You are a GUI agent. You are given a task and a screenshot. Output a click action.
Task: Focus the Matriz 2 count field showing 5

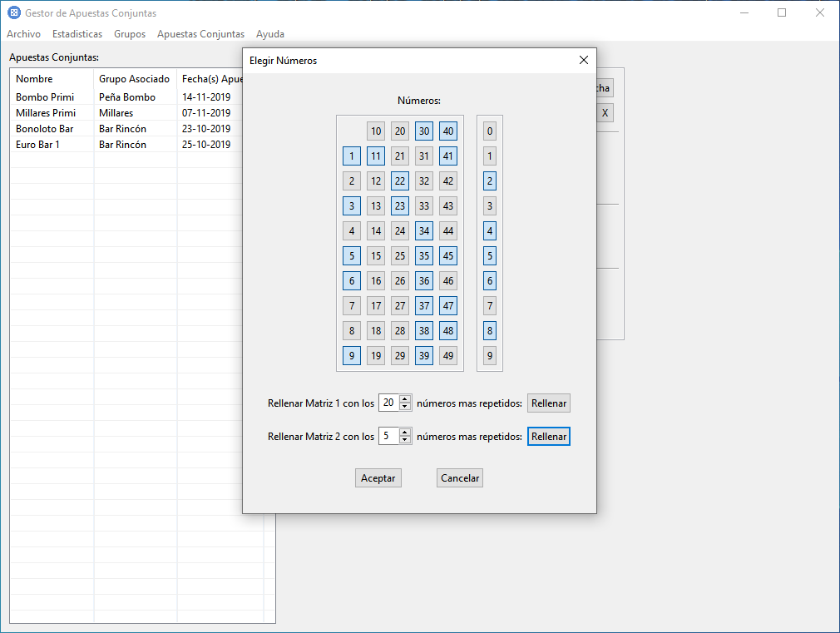(x=389, y=436)
